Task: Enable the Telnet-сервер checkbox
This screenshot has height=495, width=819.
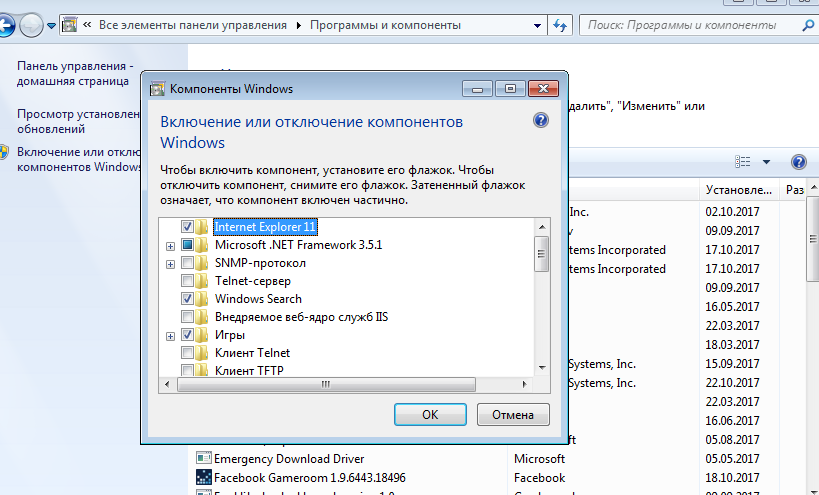Action: [x=188, y=281]
